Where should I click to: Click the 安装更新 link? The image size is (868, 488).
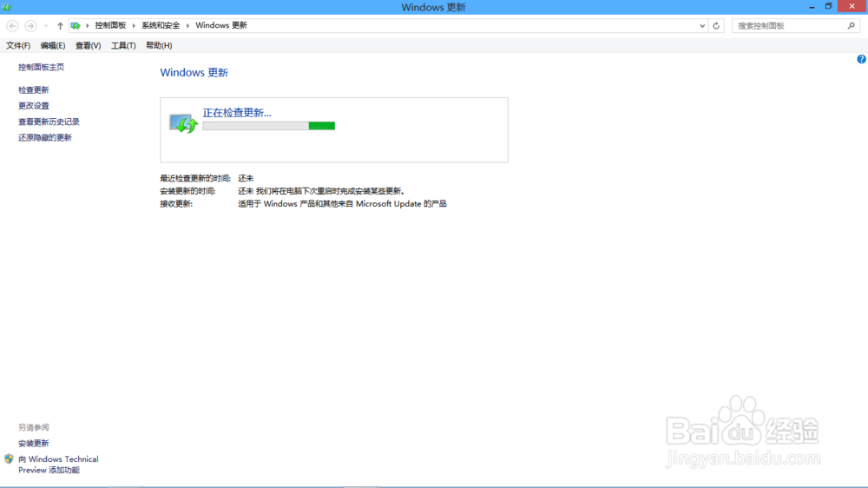pos(33,443)
